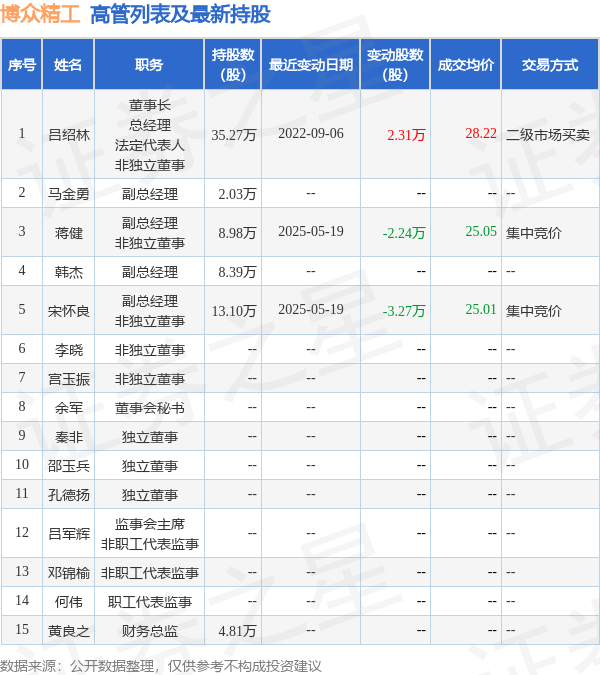Click the date 2022-09-06
The height and width of the screenshot is (675, 600).
pos(311,133)
